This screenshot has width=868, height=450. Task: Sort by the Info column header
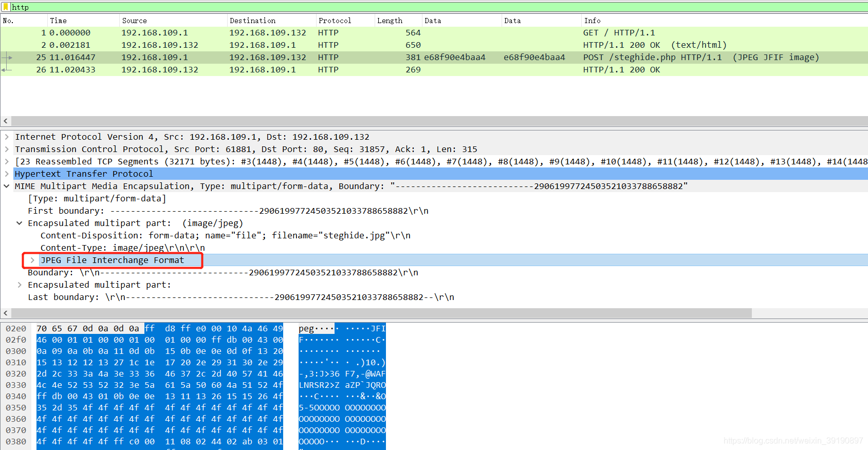coord(725,21)
